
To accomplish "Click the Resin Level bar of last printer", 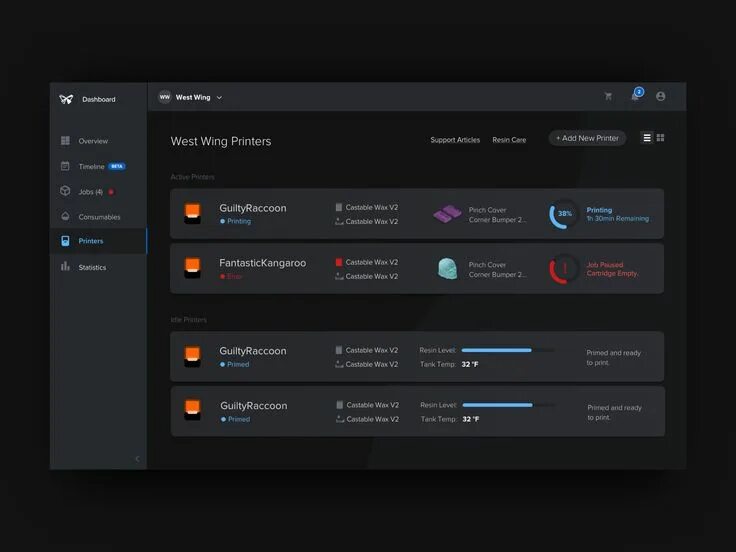I will click(508, 405).
